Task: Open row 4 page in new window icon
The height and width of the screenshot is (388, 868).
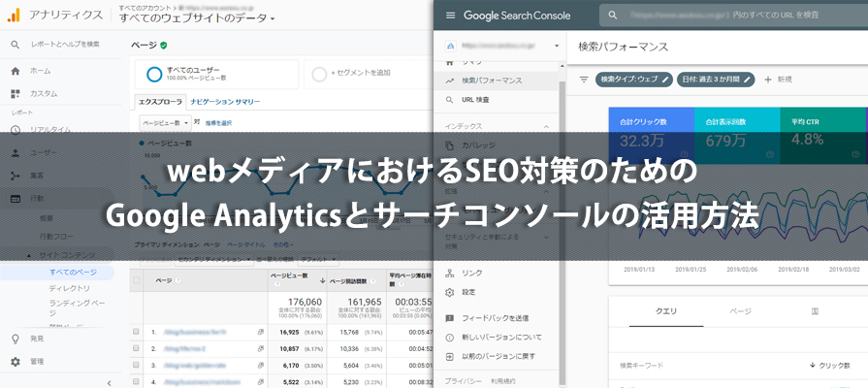Action: pos(260,382)
